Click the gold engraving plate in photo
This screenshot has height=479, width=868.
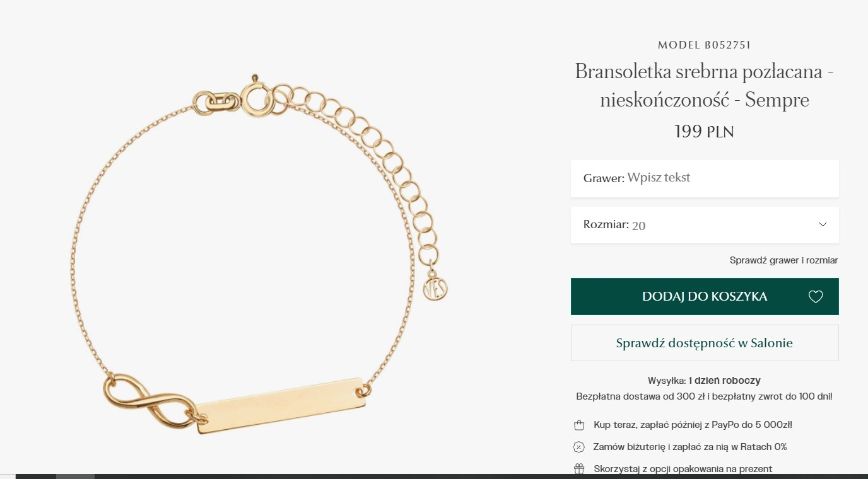pyautogui.click(x=281, y=405)
